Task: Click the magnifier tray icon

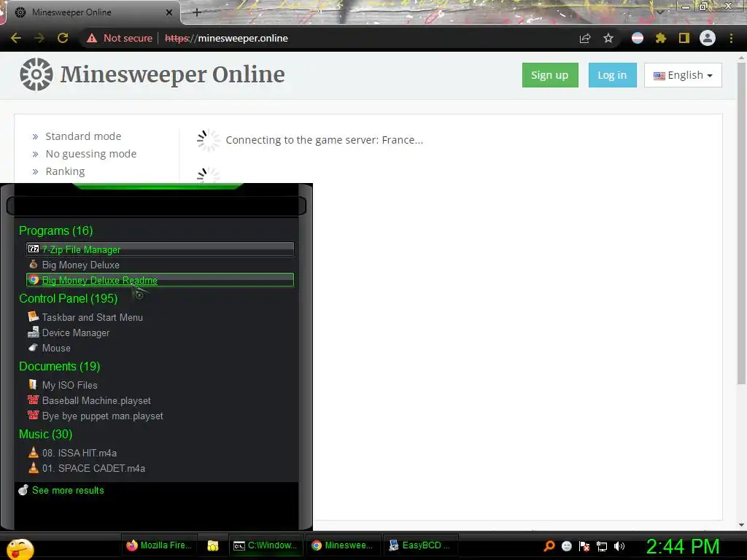Action: click(549, 546)
